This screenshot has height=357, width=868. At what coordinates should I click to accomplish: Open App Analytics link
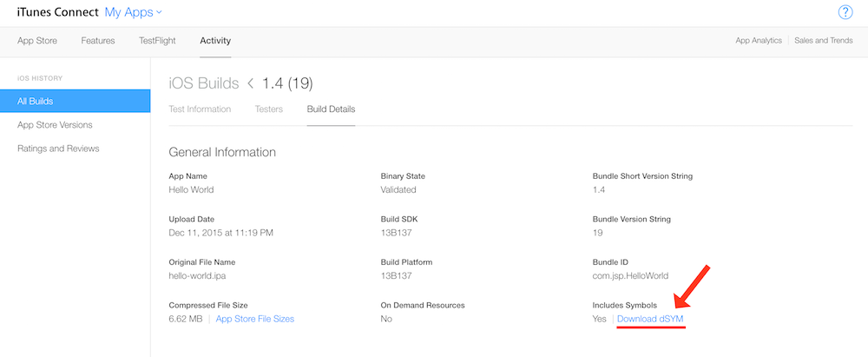pyautogui.click(x=759, y=41)
